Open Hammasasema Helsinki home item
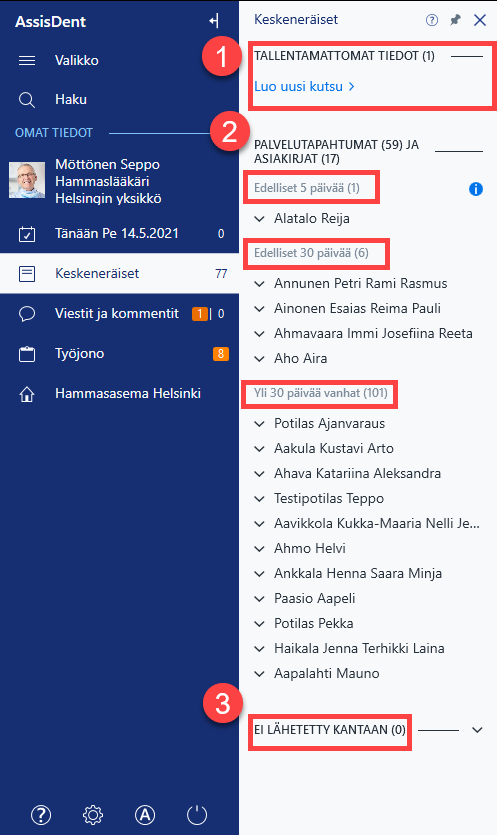The image size is (497, 835). point(119,394)
